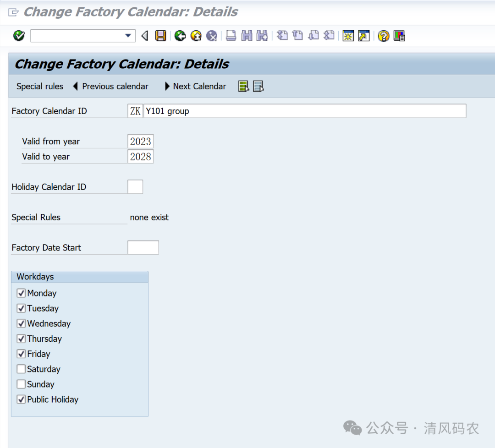Click the Special rules button
Image resolution: width=495 pixels, height=448 pixels.
[x=40, y=87]
